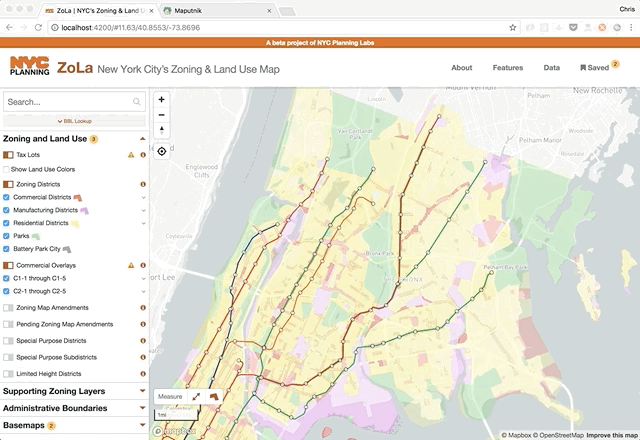Screen dimensions: 640x440
Task: Open the Data menu item
Action: [551, 68]
